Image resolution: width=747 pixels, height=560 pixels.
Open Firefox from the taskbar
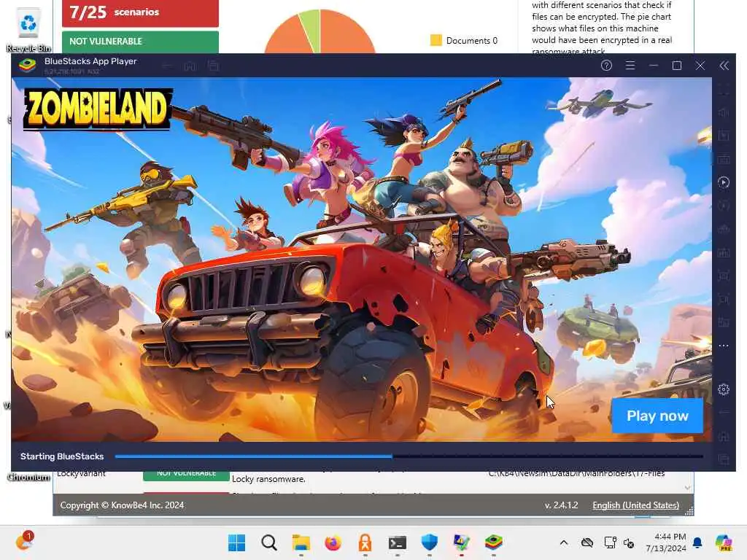tap(333, 542)
